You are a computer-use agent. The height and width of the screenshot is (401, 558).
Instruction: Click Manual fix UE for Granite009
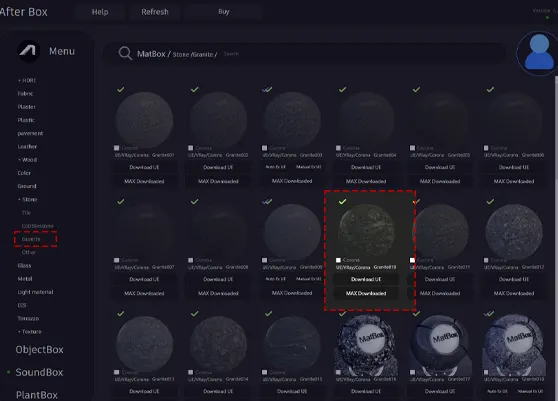[309, 279]
